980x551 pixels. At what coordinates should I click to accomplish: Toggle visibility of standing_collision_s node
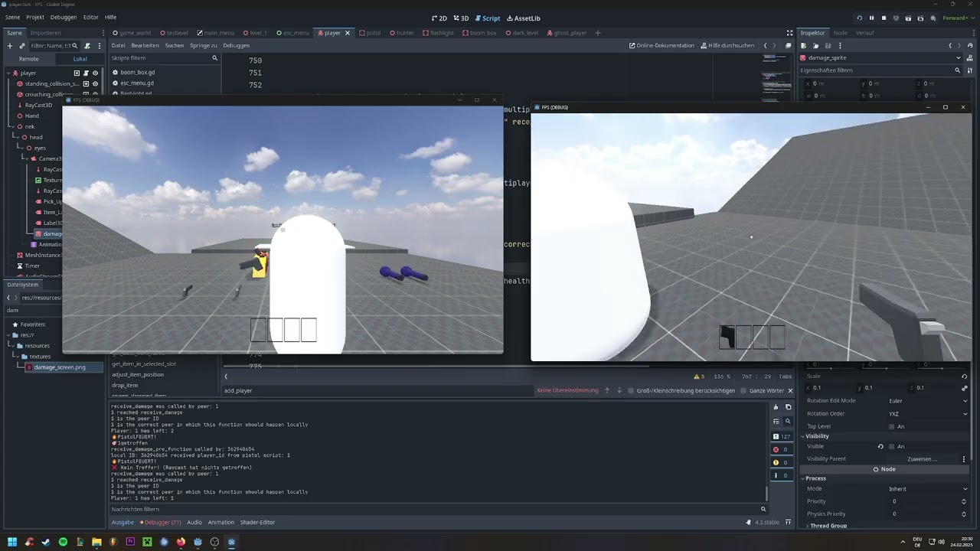(95, 83)
